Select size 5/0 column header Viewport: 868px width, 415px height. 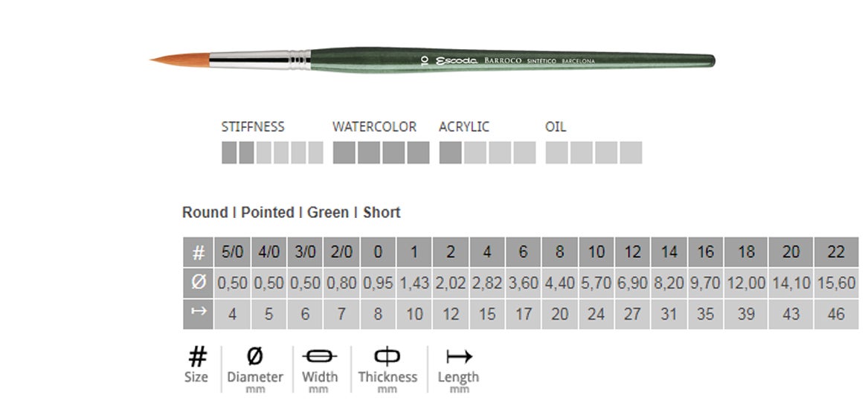[232, 253]
